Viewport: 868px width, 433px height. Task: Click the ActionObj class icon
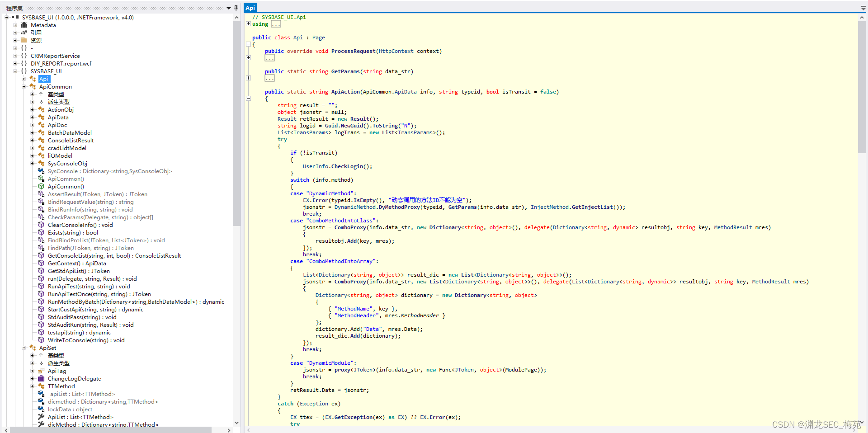tap(41, 109)
